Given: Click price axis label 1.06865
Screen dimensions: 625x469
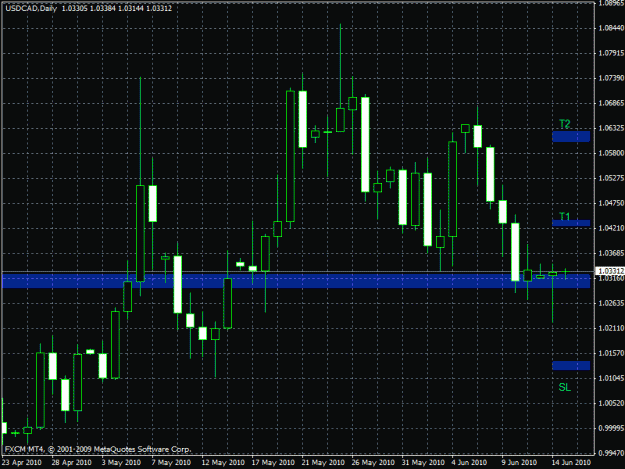Looking at the screenshot, I should tap(611, 103).
